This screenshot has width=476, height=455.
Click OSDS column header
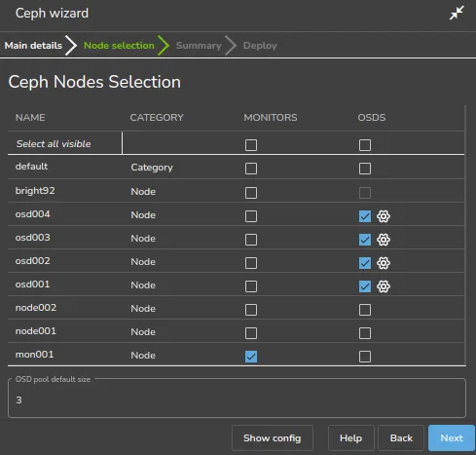click(372, 118)
